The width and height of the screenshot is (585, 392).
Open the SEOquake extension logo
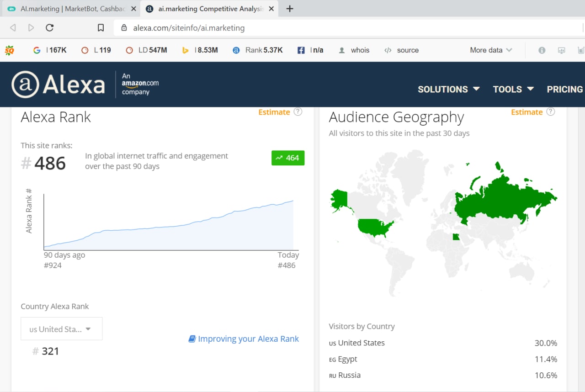coord(9,50)
